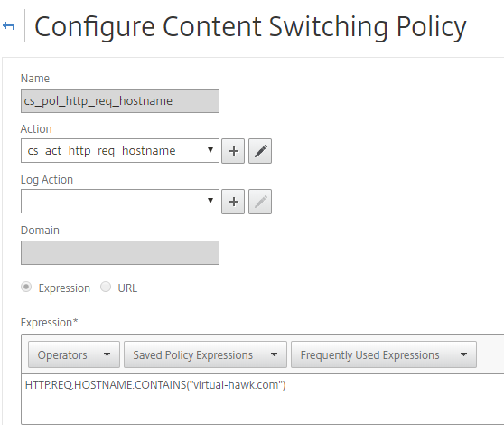Click the Domain field label
This screenshot has height=425, width=504.
pos(40,231)
